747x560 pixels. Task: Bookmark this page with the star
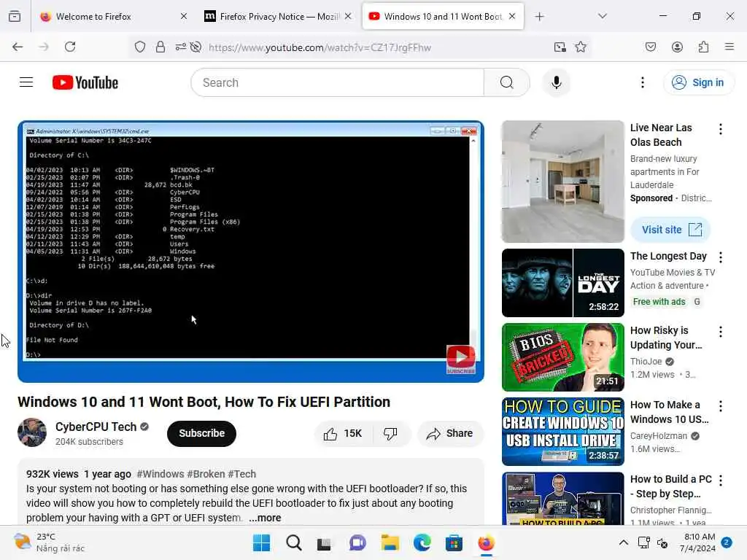pyautogui.click(x=580, y=47)
